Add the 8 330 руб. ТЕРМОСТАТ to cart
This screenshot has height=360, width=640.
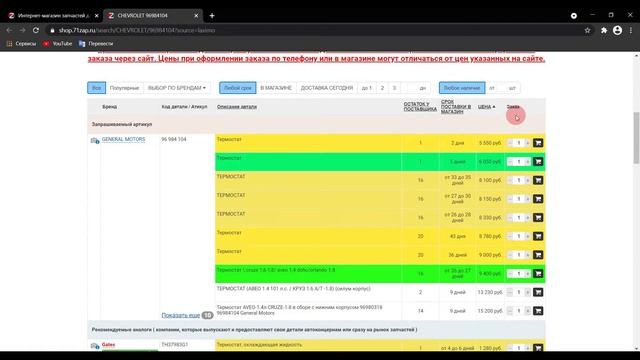coord(538,218)
